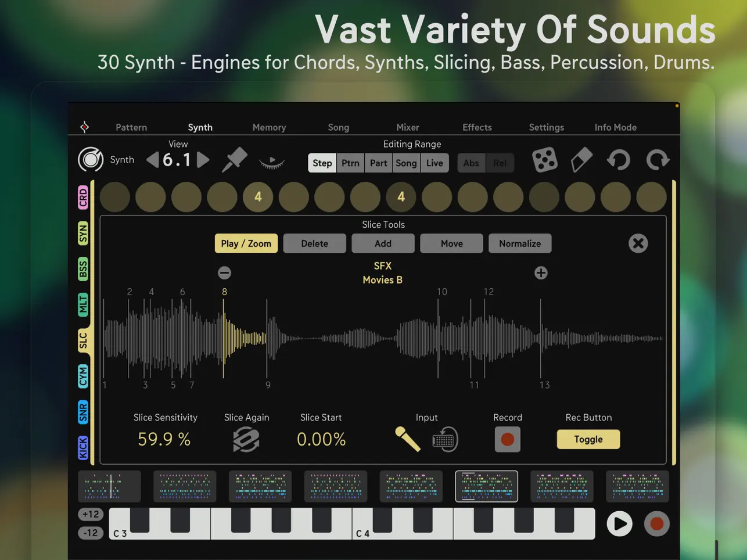Click the Move slice button
The width and height of the screenshot is (747, 560).
pyautogui.click(x=451, y=243)
